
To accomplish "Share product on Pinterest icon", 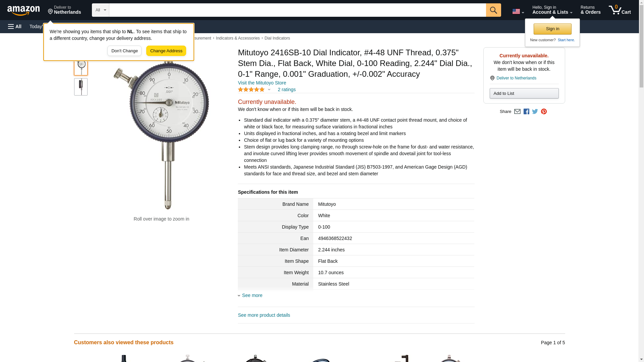I will coord(544,112).
